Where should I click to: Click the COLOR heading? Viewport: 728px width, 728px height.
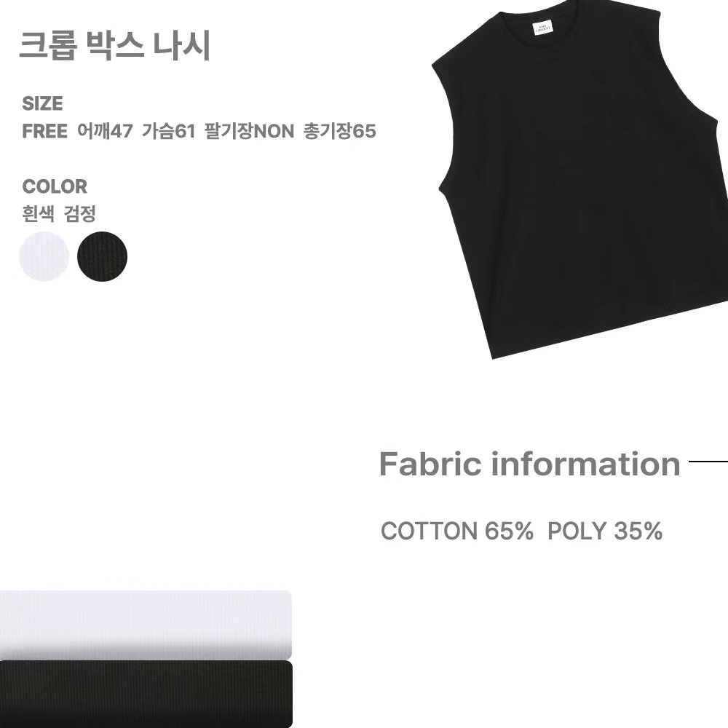pyautogui.click(x=55, y=186)
